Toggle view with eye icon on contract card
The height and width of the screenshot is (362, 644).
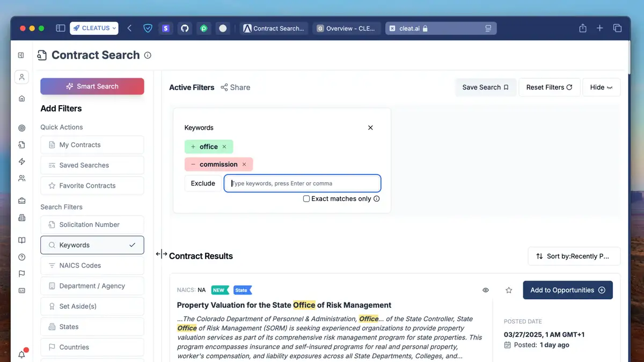pyautogui.click(x=486, y=290)
